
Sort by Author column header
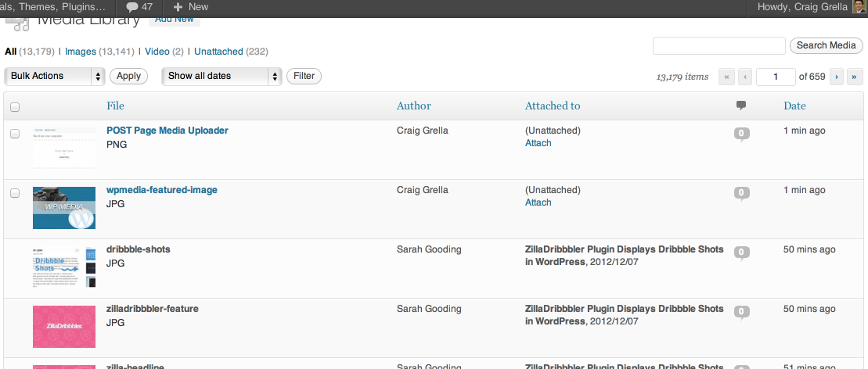coord(413,106)
